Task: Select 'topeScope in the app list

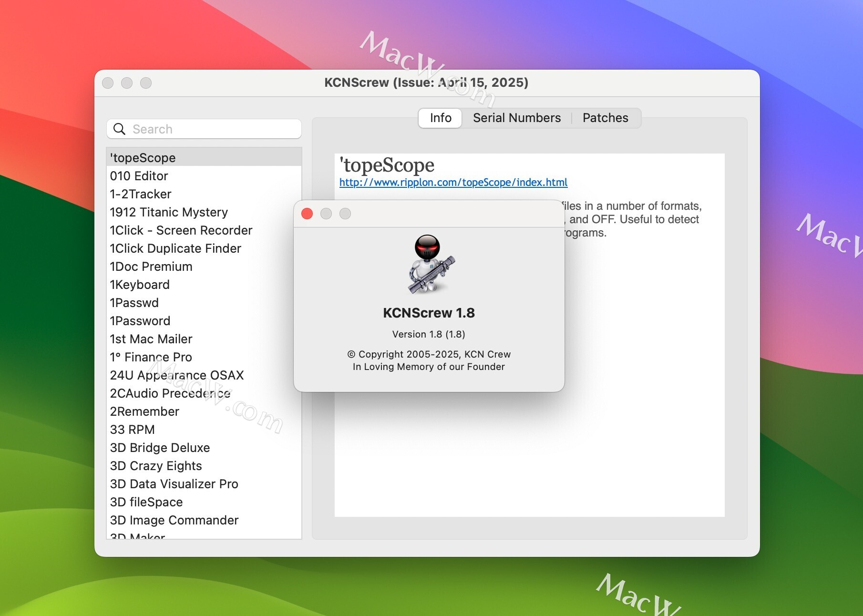Action: tap(204, 157)
